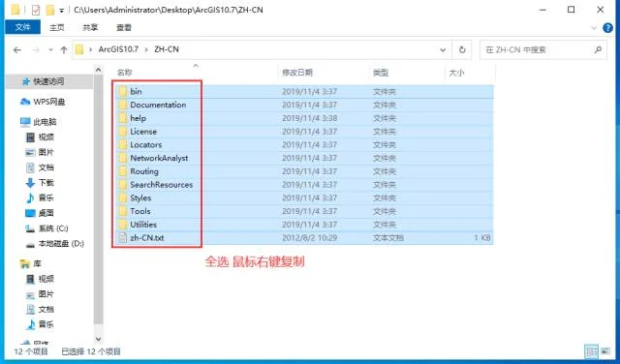Sort by the 名称 column header

[x=125, y=73]
